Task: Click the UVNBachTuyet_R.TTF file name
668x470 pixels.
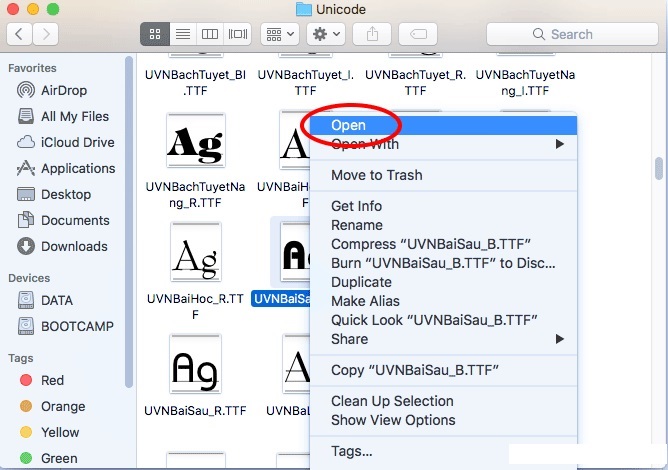Action: coord(415,83)
